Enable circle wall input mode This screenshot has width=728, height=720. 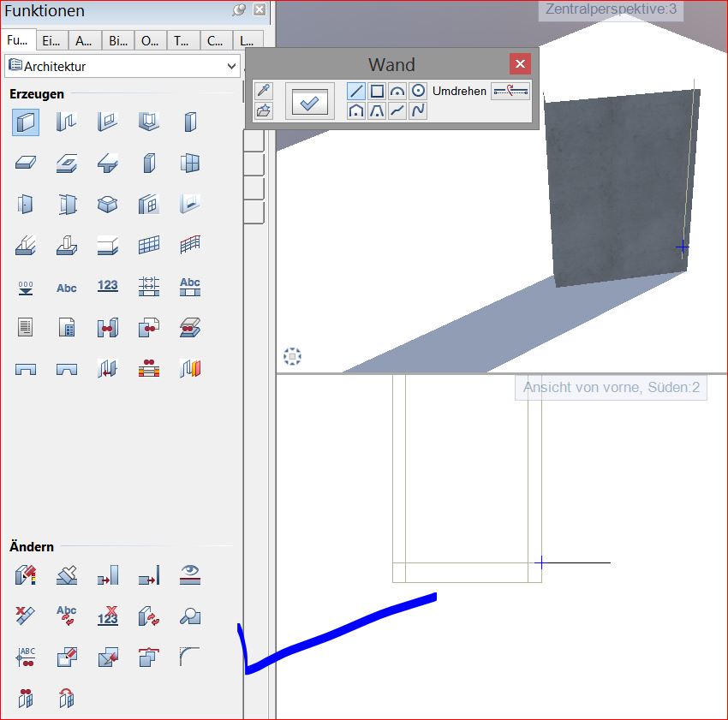[x=418, y=91]
